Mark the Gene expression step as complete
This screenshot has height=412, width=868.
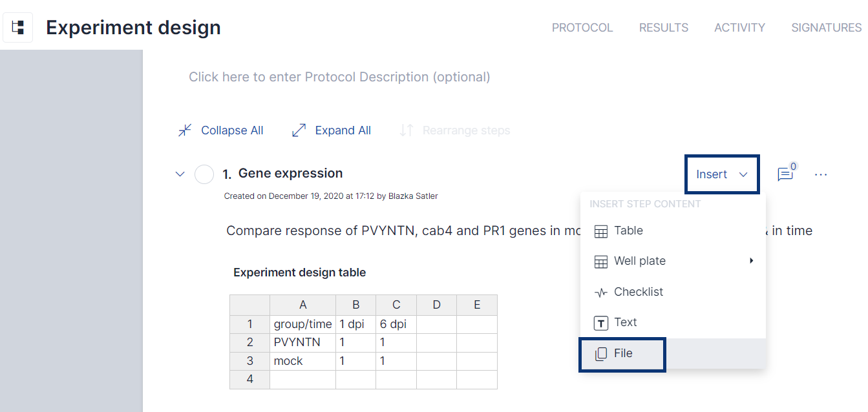tap(204, 174)
